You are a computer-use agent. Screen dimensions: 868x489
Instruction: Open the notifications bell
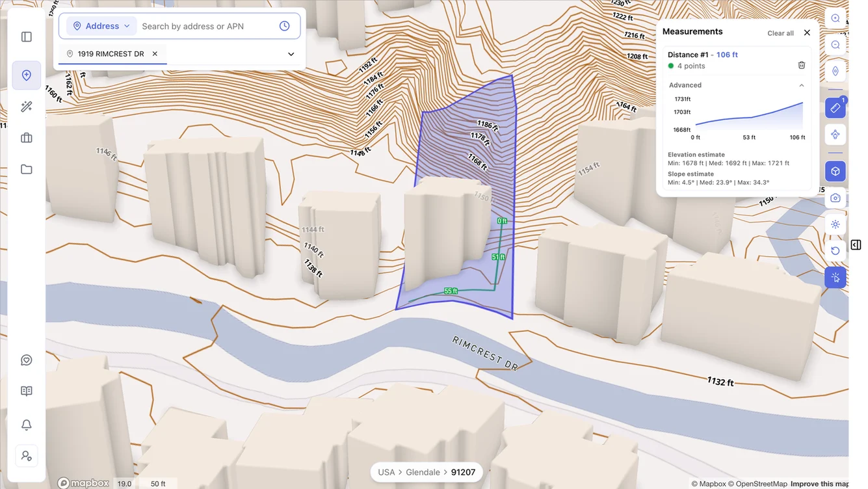27,425
